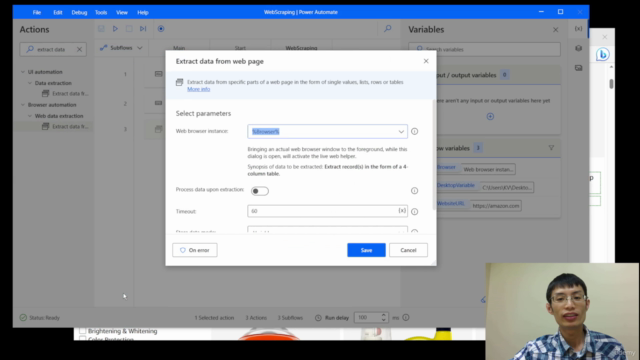640x360 pixels.
Task: Switch to the Main subflow tab
Action: tap(179, 48)
